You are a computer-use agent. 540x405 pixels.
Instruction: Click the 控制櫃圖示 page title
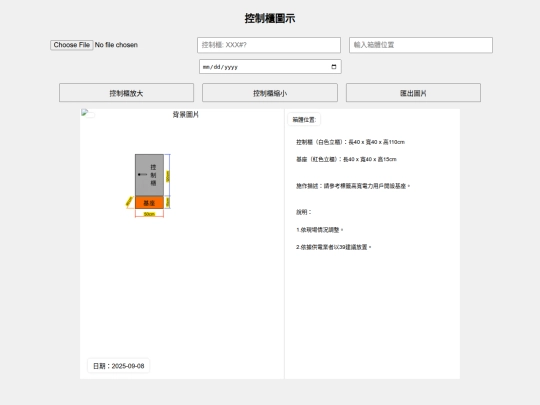tap(270, 18)
